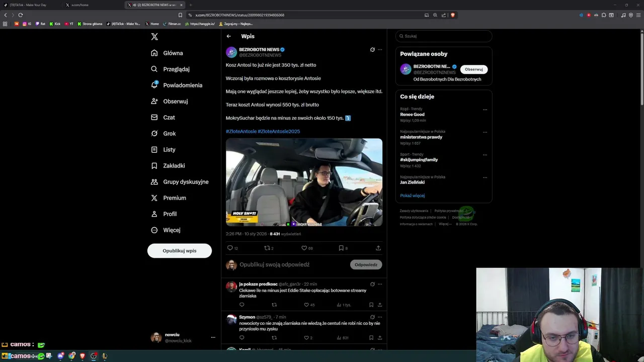Viewport: 644px width, 362px height.
Task: Open Filman.cc bookmark
Action: (172, 24)
